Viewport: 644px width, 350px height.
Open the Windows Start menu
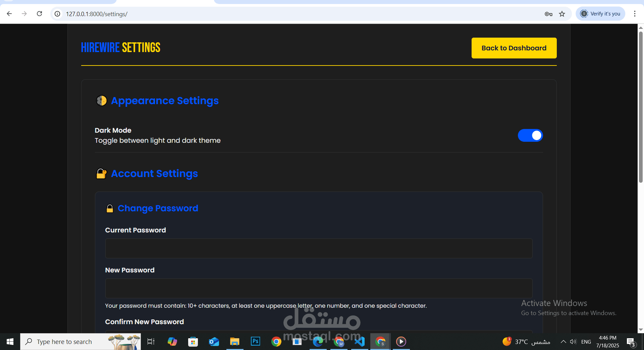[10, 342]
